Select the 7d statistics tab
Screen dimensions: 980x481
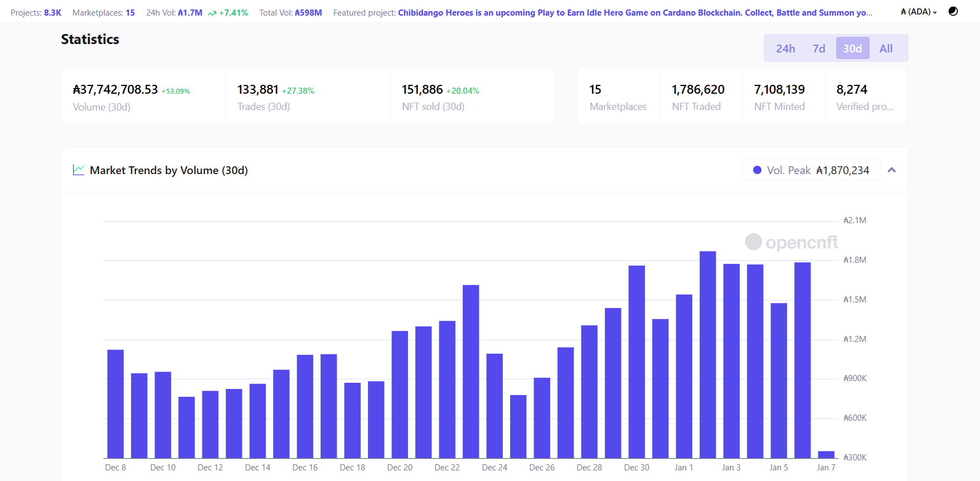point(819,49)
